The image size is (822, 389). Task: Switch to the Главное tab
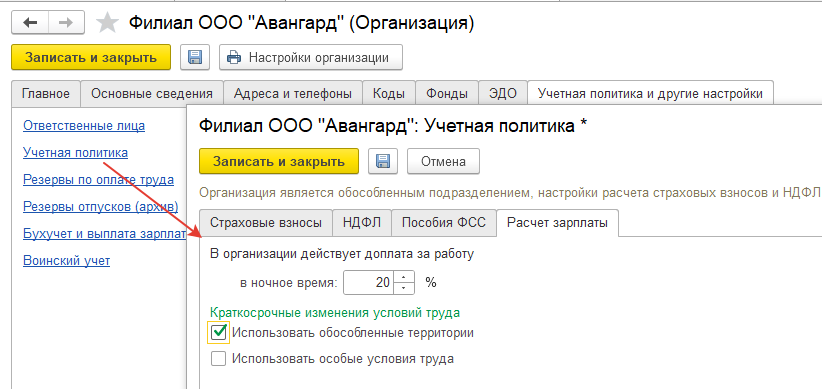[x=46, y=94]
